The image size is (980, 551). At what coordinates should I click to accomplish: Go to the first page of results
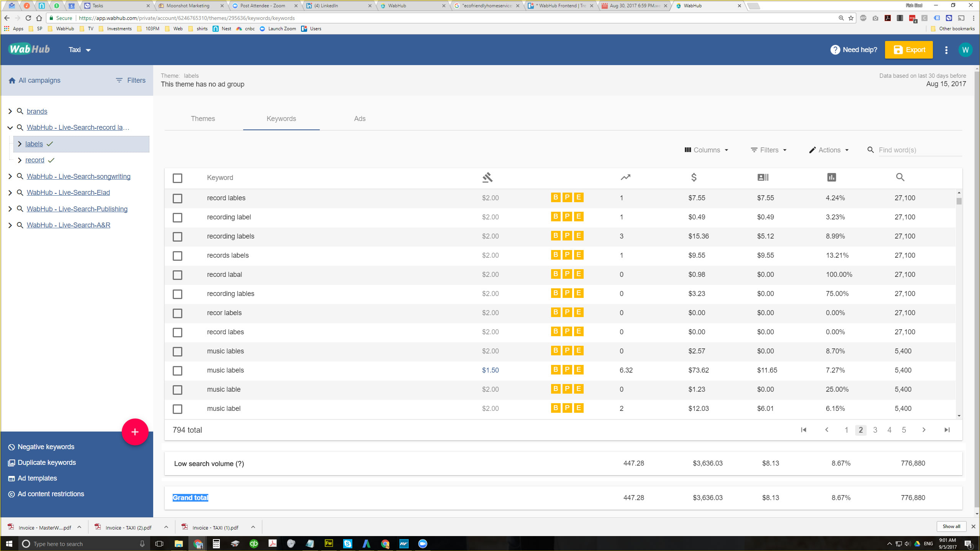(x=803, y=430)
